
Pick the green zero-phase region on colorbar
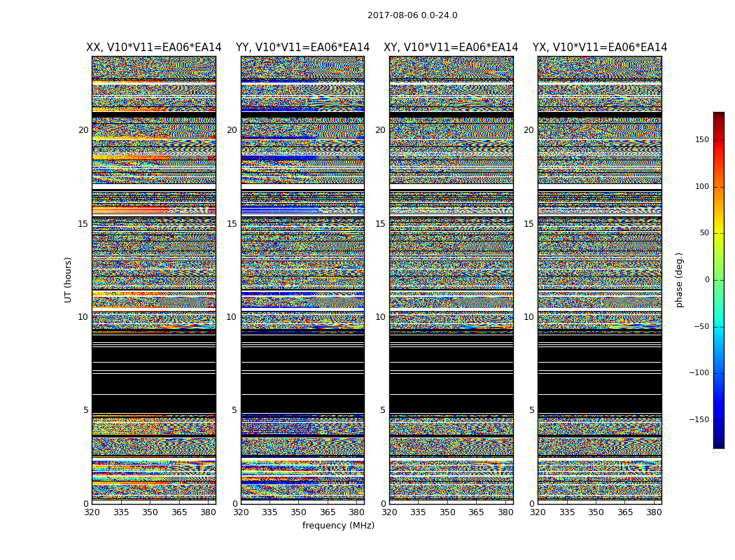[718, 280]
